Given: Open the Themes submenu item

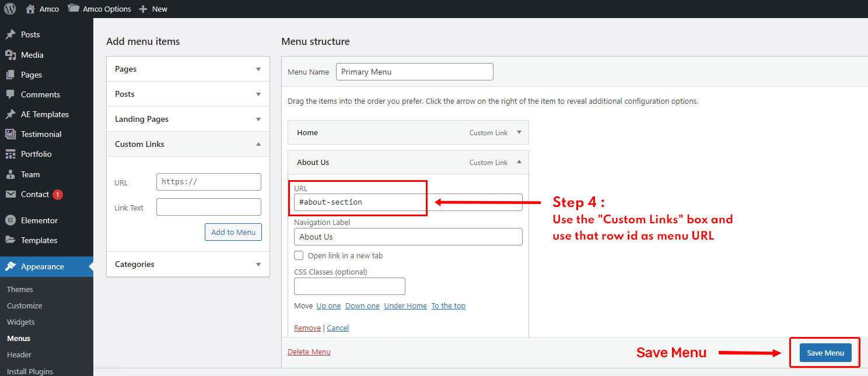Looking at the screenshot, I should pos(20,289).
